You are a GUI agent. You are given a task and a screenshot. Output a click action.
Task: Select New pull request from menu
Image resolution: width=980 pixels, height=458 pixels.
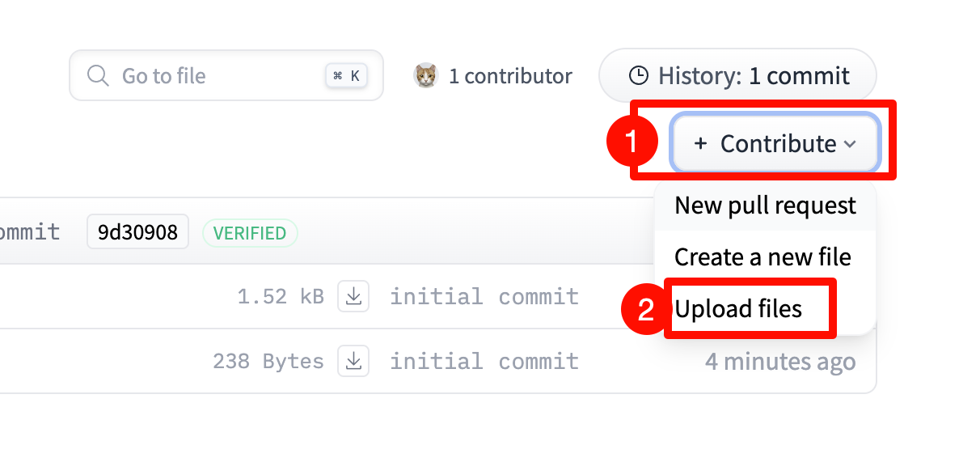point(765,206)
